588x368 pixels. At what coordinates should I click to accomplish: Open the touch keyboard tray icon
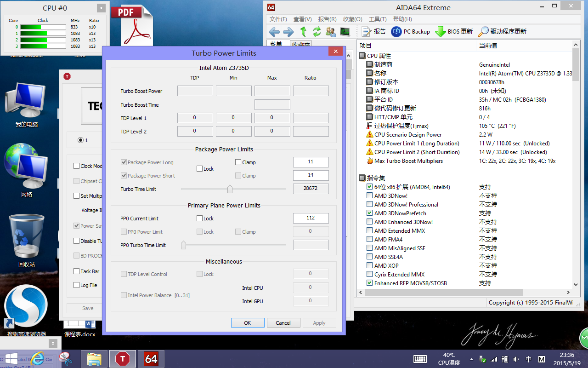tap(420, 359)
